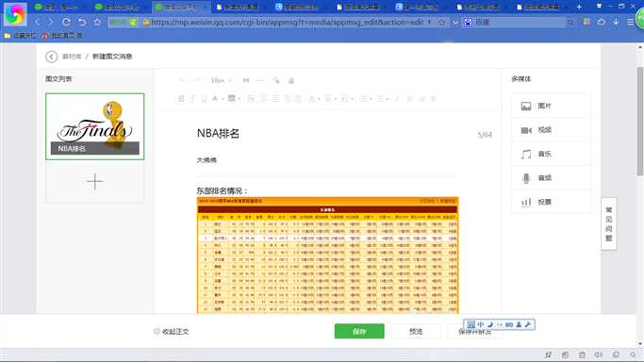Click the page vertical scrollbar
The width and height of the screenshot is (644, 362).
pyautogui.click(x=640, y=121)
